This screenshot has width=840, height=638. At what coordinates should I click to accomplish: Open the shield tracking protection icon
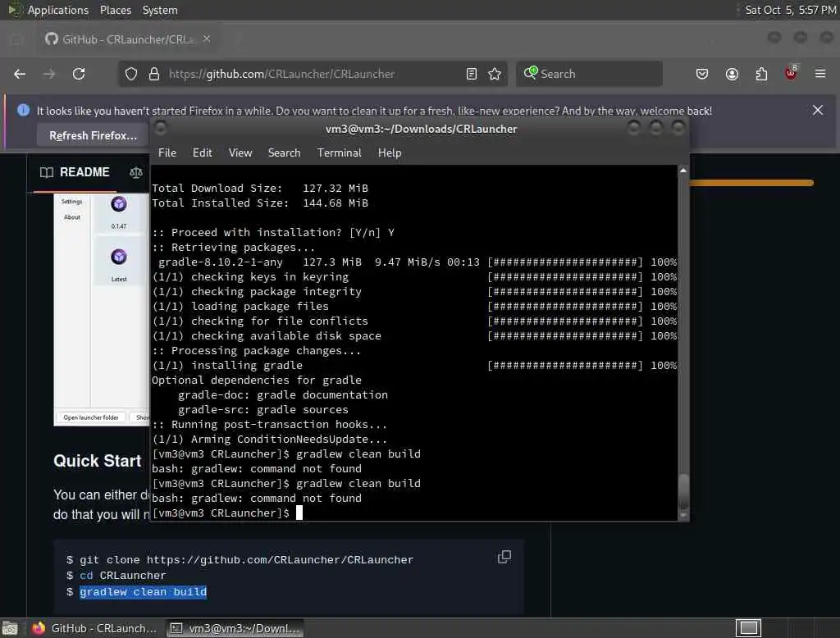point(131,74)
